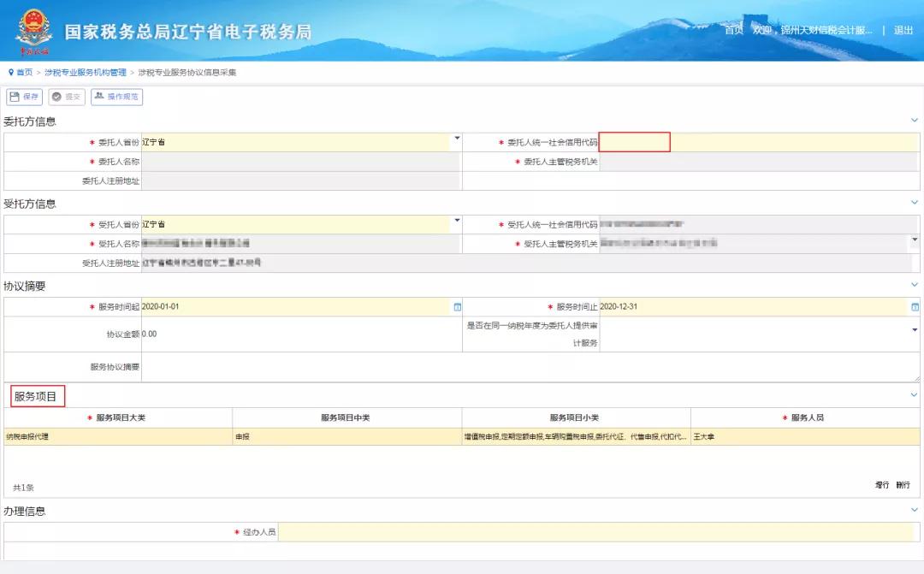The height and width of the screenshot is (574, 924).
Task: Click the national emblem logo
Action: pos(33,28)
